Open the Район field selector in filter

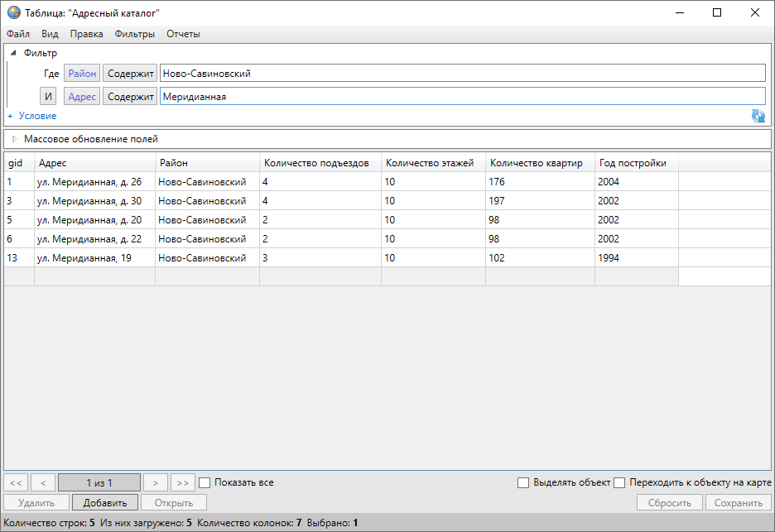(82, 74)
